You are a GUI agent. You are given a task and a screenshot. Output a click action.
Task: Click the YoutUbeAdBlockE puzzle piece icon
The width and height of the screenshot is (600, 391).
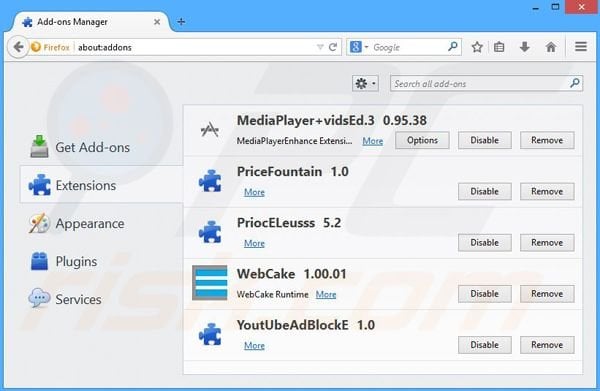pyautogui.click(x=210, y=334)
